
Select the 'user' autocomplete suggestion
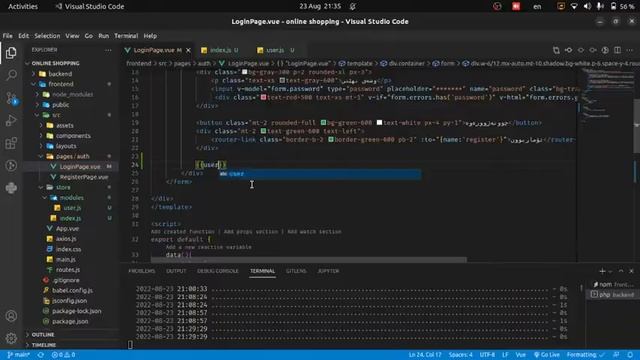click(320, 174)
